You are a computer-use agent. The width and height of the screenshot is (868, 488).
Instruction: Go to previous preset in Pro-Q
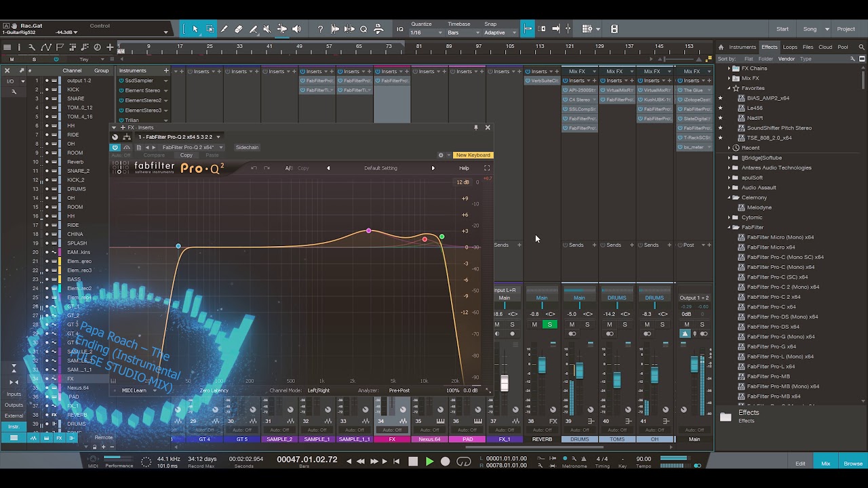328,168
